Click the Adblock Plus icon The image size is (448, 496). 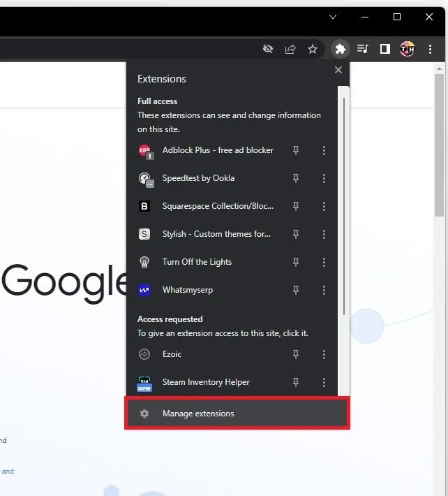point(146,151)
